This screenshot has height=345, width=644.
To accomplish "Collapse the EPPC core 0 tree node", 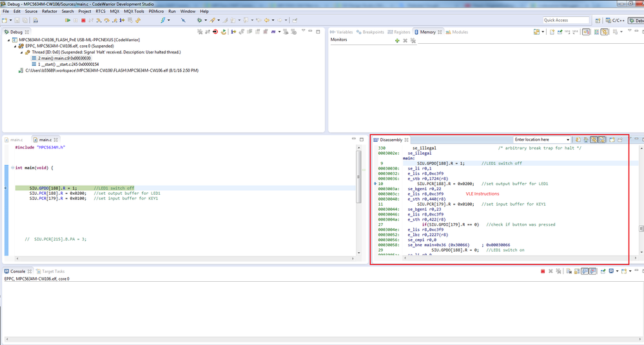I will click(x=15, y=46).
